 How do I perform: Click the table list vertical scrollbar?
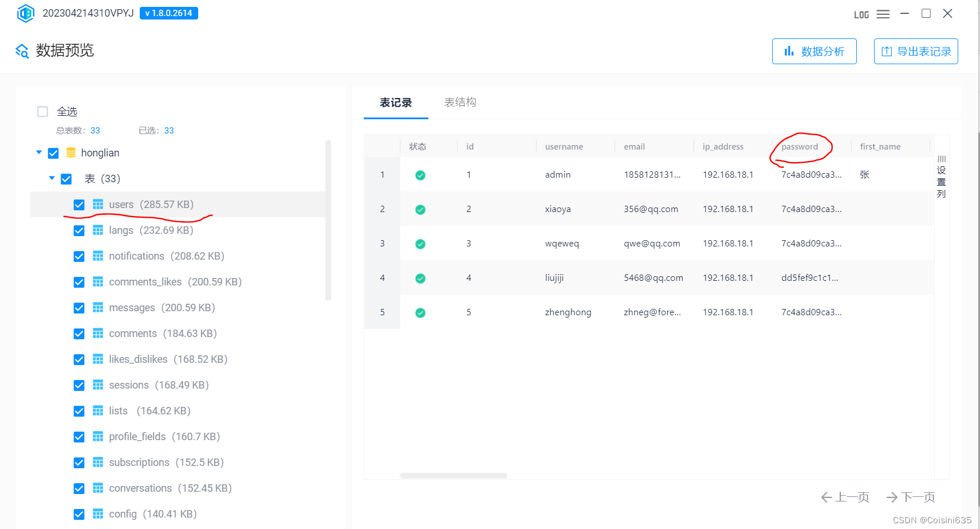click(x=328, y=220)
